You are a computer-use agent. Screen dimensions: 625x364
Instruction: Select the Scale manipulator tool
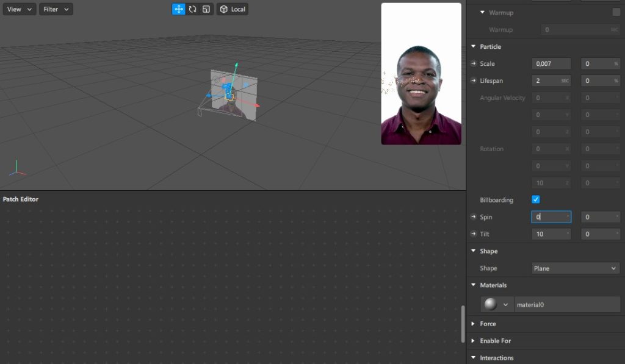[206, 9]
